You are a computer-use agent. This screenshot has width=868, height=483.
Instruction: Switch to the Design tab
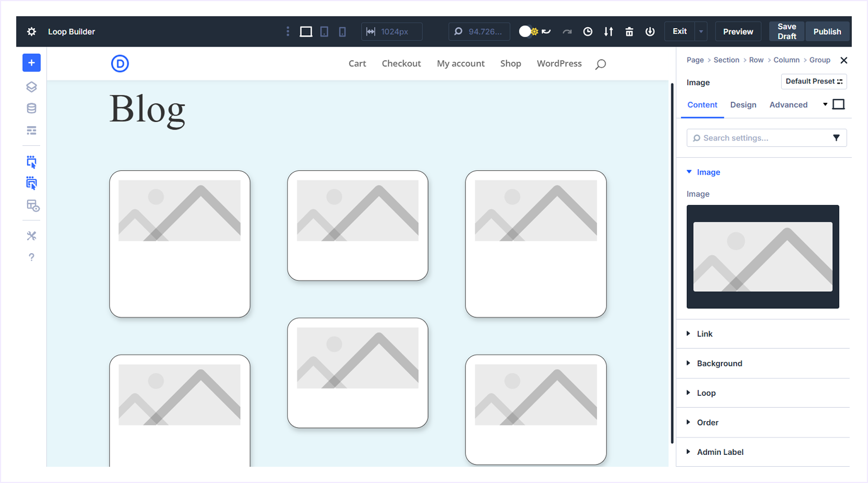coord(743,105)
